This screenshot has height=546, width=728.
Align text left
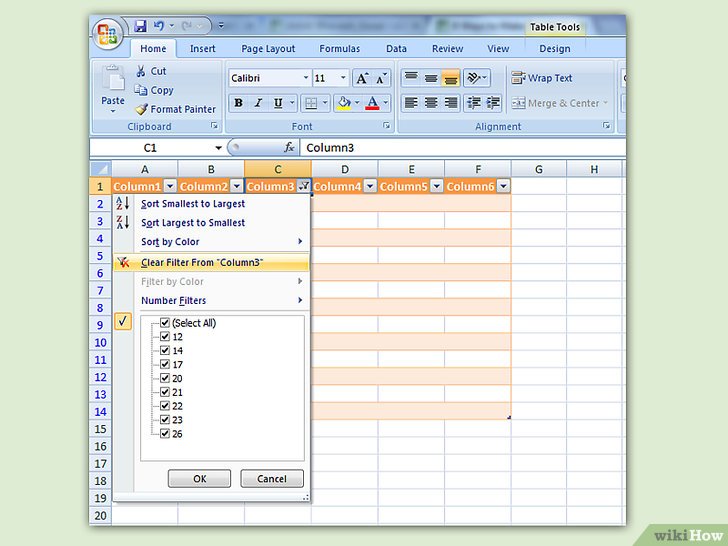(x=411, y=103)
